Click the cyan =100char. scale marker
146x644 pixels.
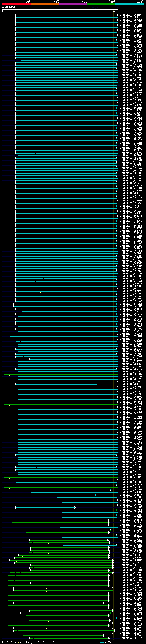[102, 642]
